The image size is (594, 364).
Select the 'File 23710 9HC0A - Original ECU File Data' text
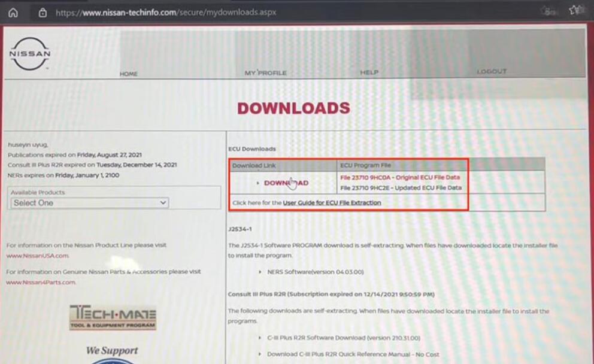pyautogui.click(x=400, y=177)
